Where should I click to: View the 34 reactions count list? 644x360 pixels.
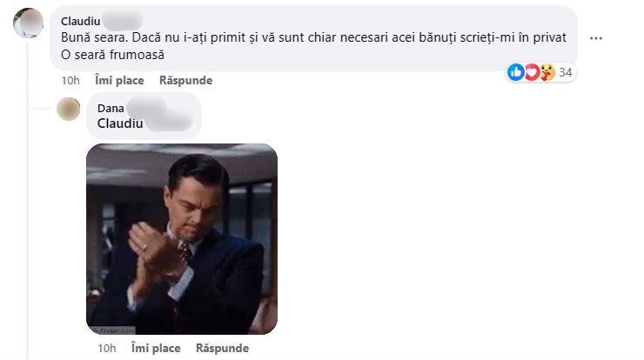click(x=566, y=73)
